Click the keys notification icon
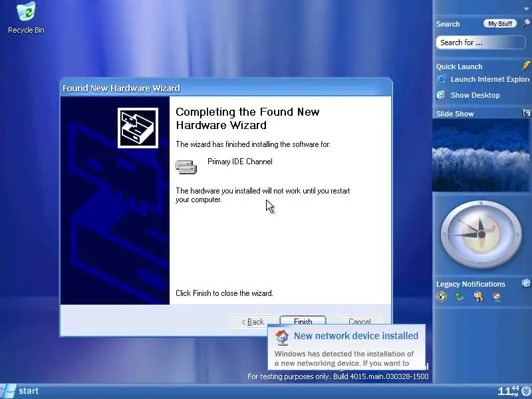Screen dimensions: 532x399 478,297
